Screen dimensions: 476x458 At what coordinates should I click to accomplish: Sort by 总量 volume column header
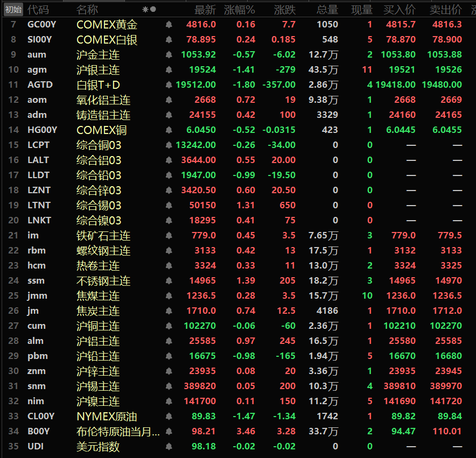click(327, 9)
